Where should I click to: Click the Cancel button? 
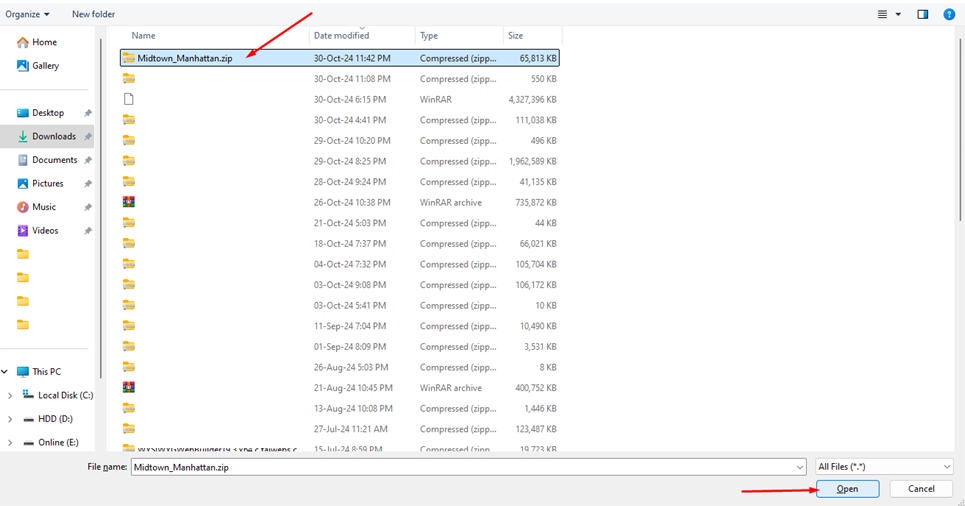tap(920, 489)
